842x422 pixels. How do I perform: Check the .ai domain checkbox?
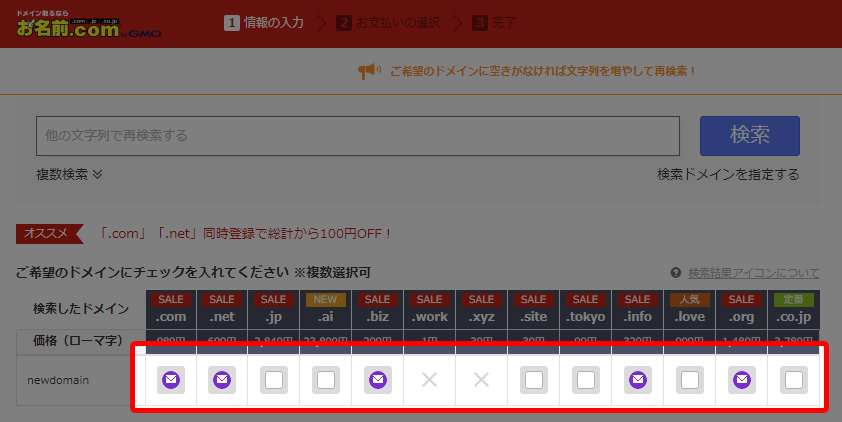point(326,380)
